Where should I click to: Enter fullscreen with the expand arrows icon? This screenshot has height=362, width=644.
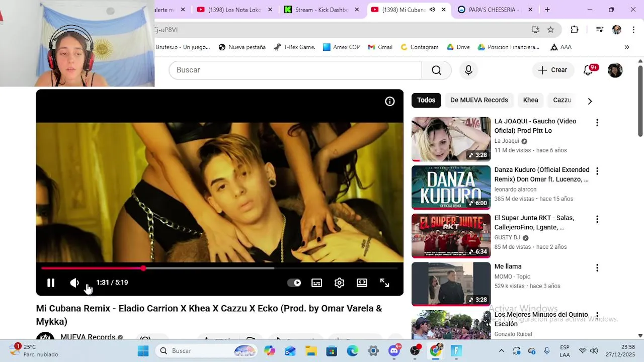[385, 283]
